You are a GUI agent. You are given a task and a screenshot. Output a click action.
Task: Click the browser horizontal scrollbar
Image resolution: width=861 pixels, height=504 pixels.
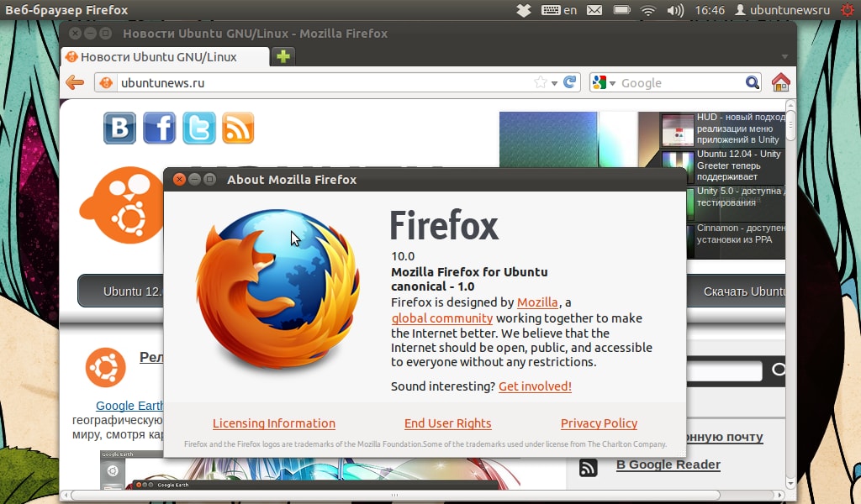point(395,495)
